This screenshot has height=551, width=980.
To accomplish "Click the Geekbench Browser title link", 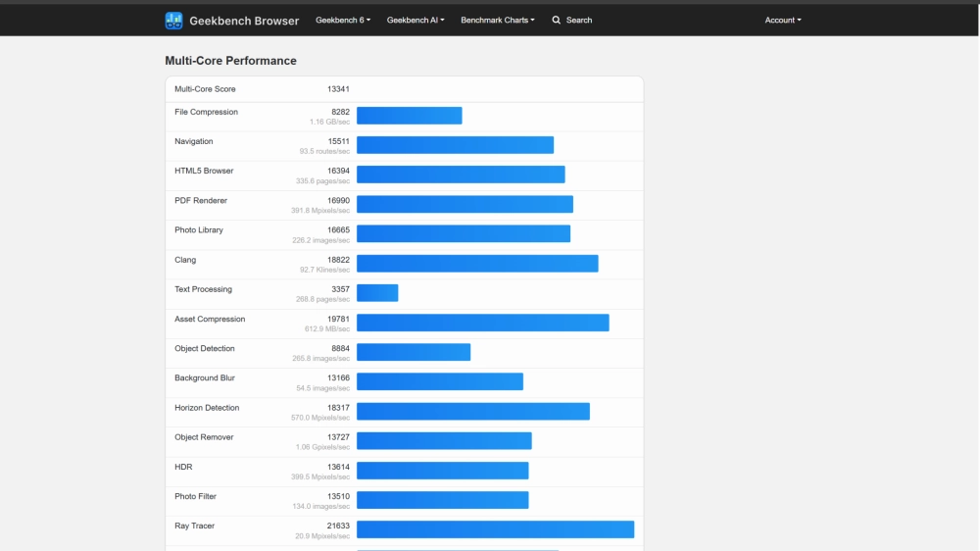I will pos(244,21).
